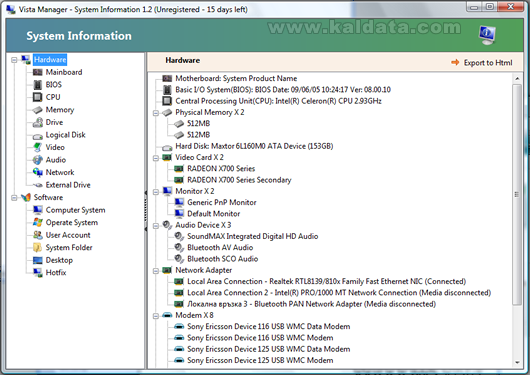This screenshot has height=375, width=530.
Task: Click the system info icon in header banner
Action: click(487, 35)
